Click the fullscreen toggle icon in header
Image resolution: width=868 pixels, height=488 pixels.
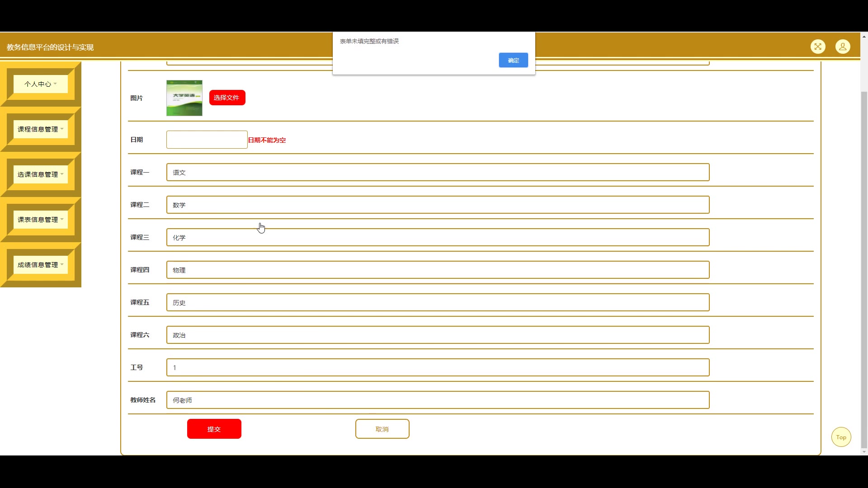point(818,47)
